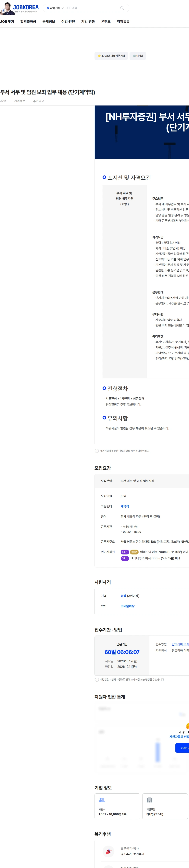Click the 로그인 button in applicant statistics
Viewport: 189px width, 868px height.
(x=182, y=748)
